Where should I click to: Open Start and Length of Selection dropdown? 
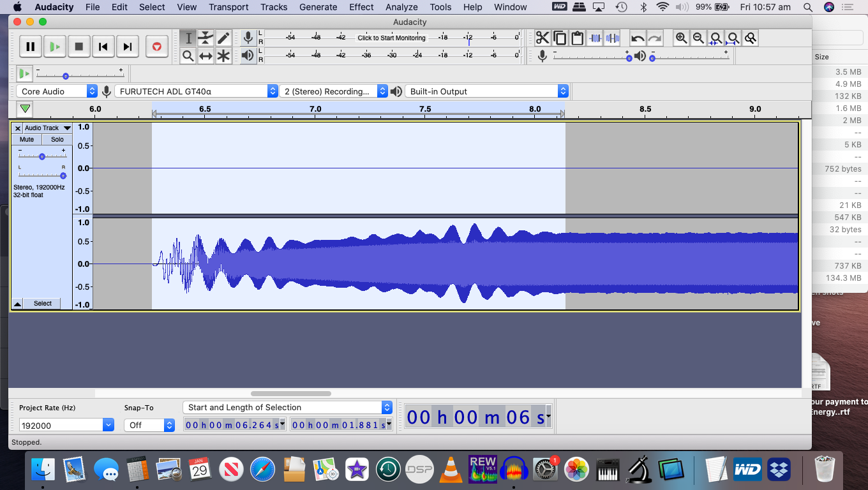[x=287, y=407]
